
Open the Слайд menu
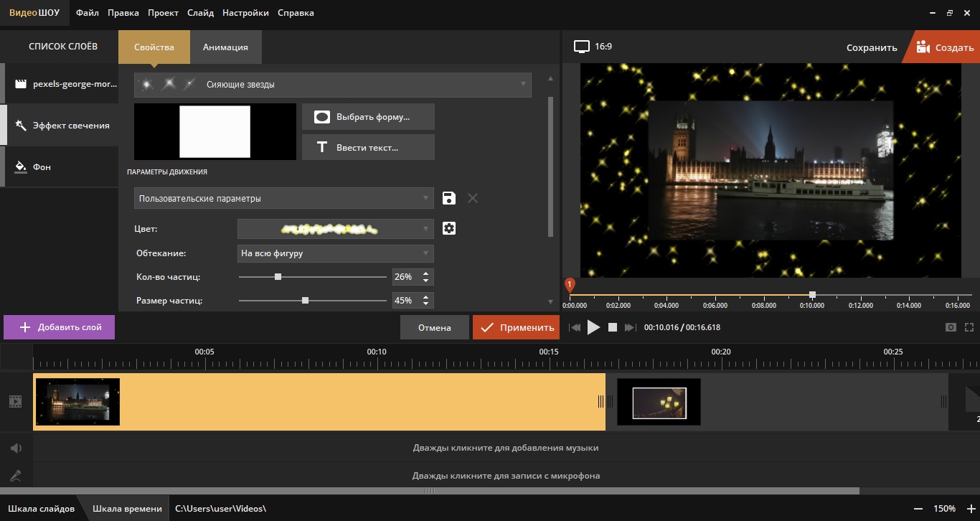200,13
